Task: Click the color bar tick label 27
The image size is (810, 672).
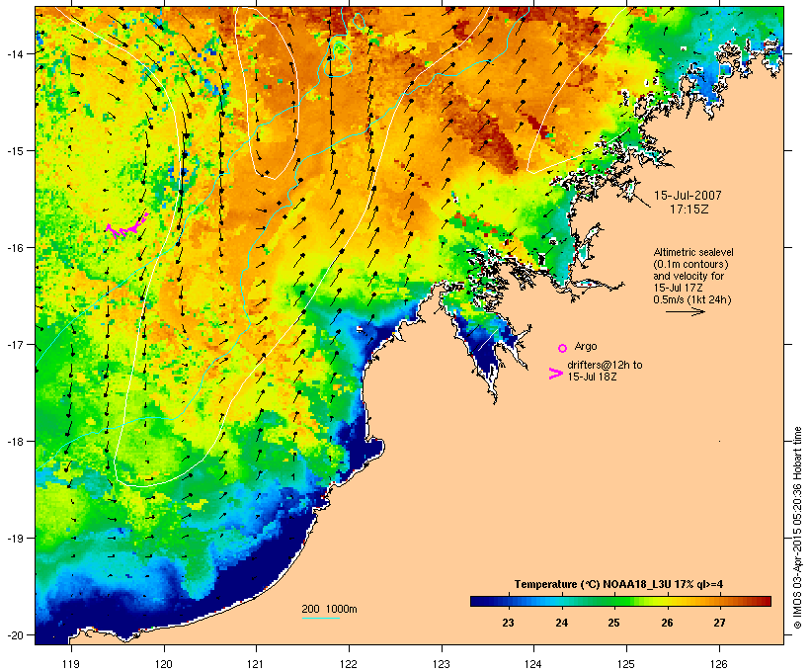Action: [x=719, y=623]
